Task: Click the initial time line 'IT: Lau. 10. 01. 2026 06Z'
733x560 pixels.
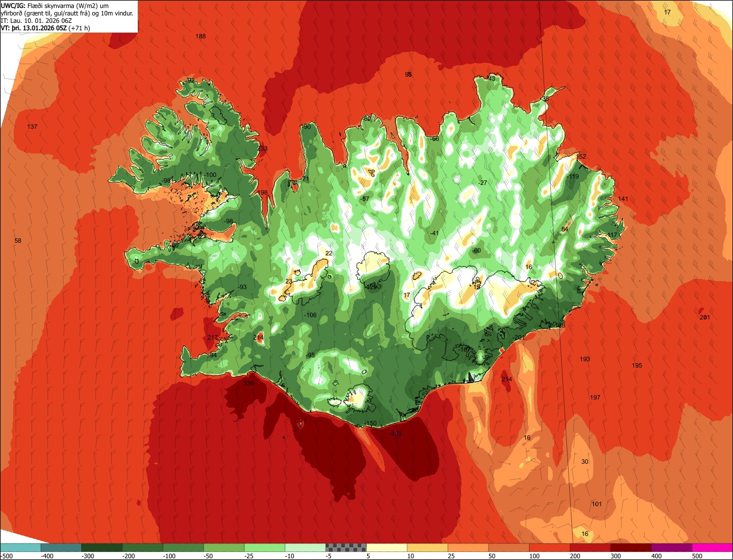Action: coord(36,21)
